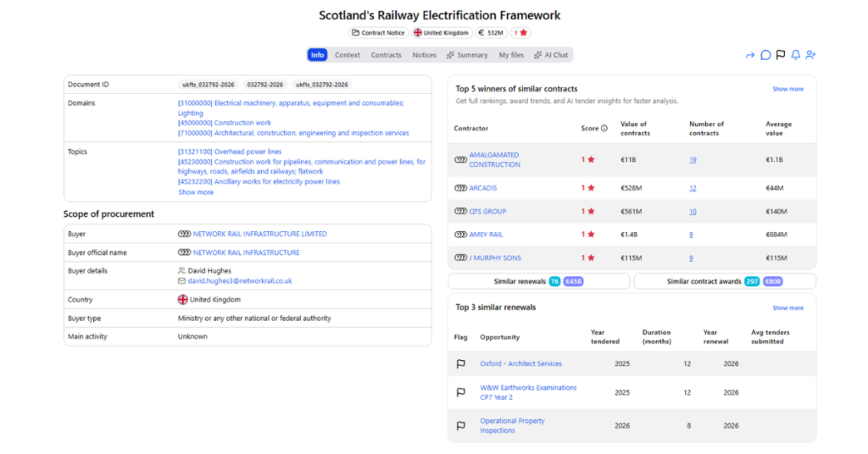
Task: Click the 032792-2026 document ID chip
Action: [264, 85]
